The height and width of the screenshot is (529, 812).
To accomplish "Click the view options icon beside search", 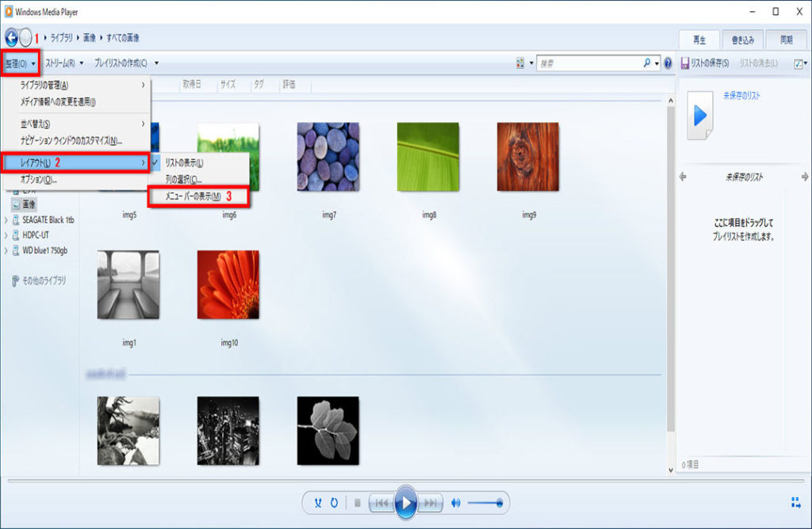I will click(x=520, y=63).
